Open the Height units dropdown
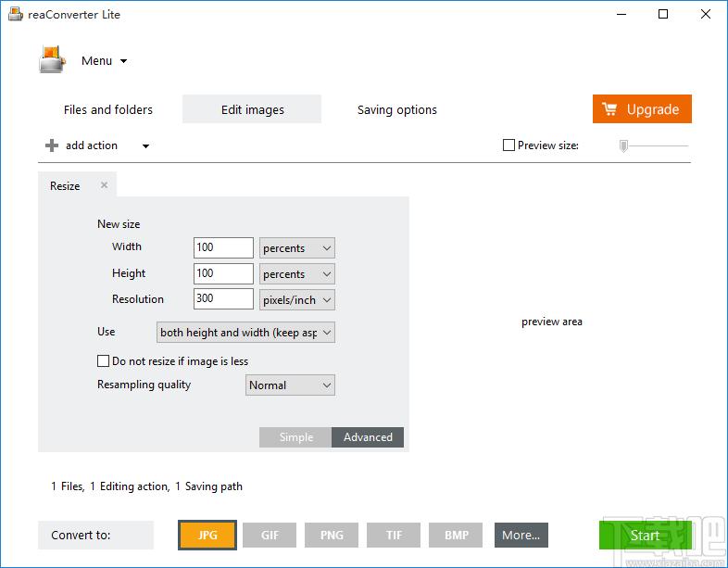728x568 pixels. pos(296,274)
